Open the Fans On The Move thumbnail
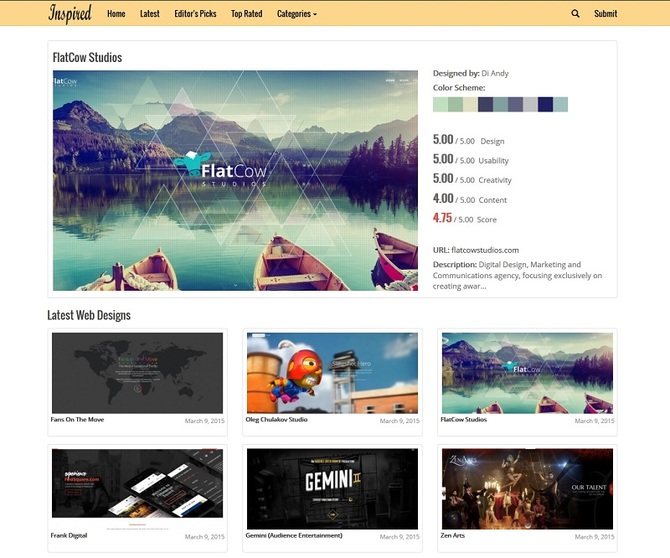Screen dimensions: 670x558 point(137,373)
